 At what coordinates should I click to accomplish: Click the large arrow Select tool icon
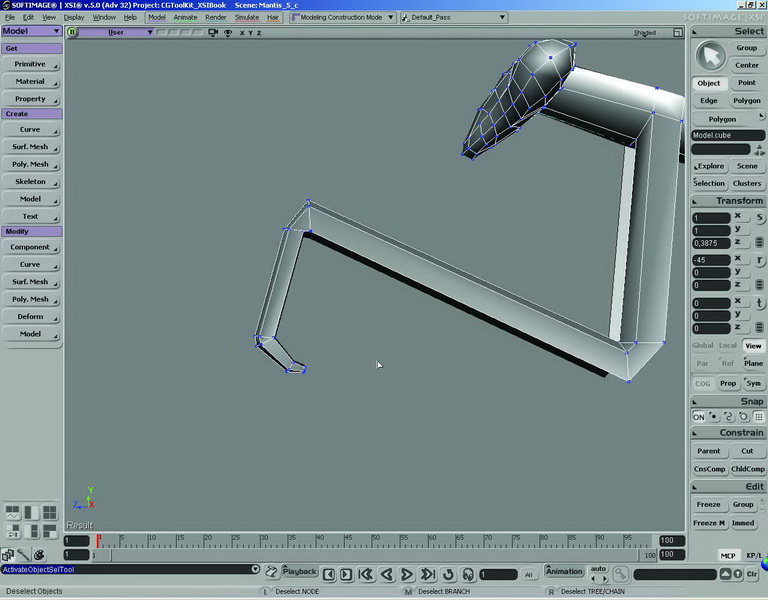pos(710,56)
